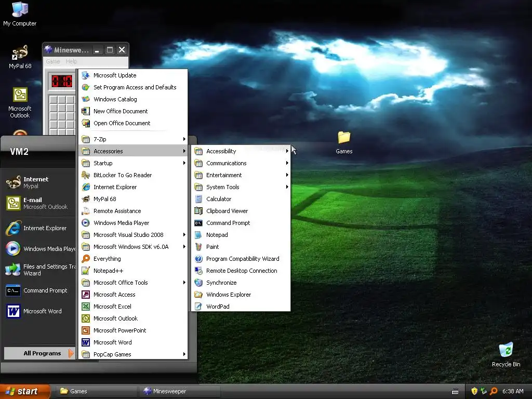
Task: Click the taskbar clock showing 6:38 AM
Action: click(513, 391)
